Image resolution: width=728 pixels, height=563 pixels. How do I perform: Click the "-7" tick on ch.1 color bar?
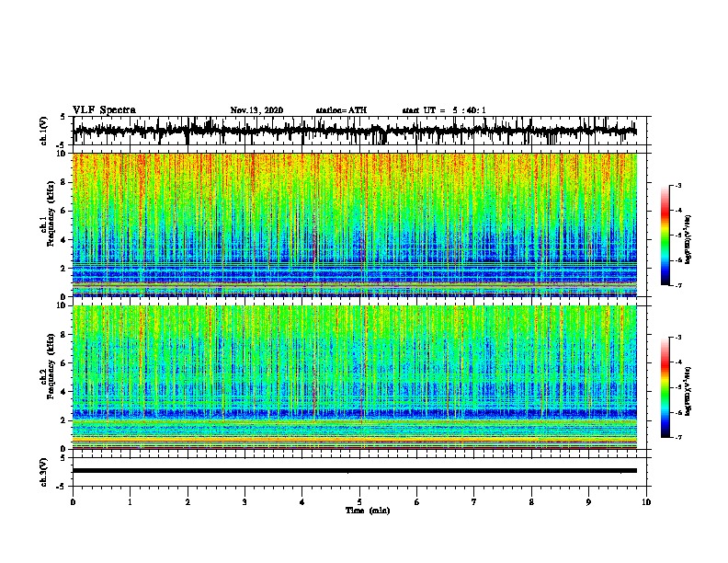[678, 285]
